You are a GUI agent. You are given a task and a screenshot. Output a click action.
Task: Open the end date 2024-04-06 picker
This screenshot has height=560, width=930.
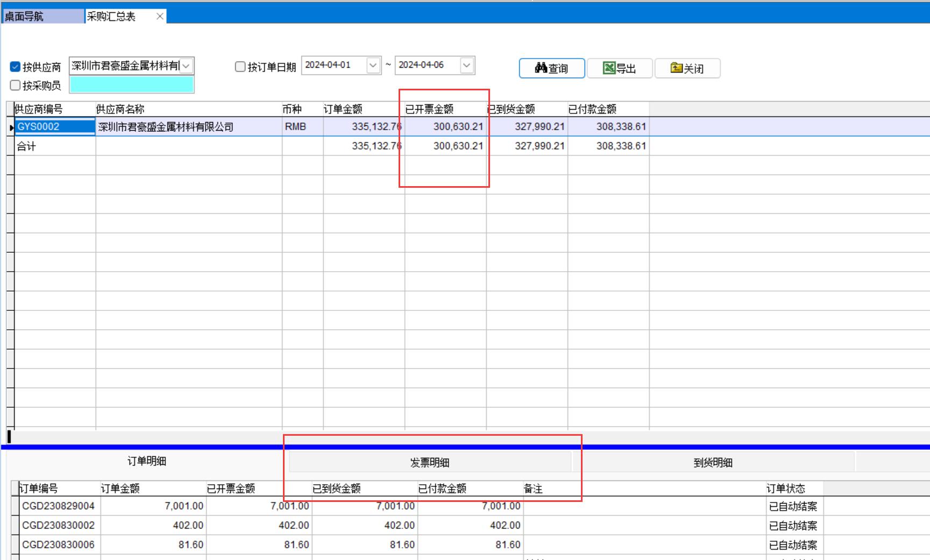point(466,65)
